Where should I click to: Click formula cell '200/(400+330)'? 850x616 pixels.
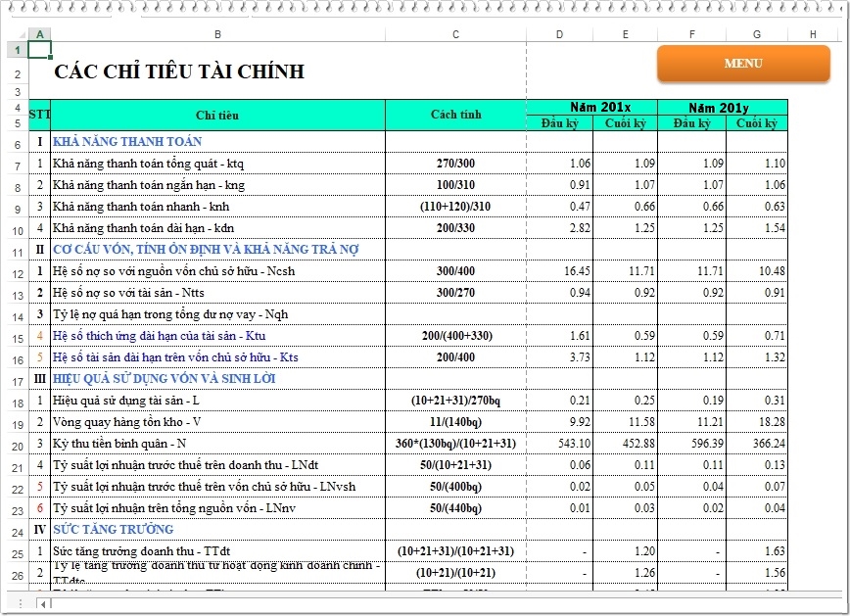457,336
